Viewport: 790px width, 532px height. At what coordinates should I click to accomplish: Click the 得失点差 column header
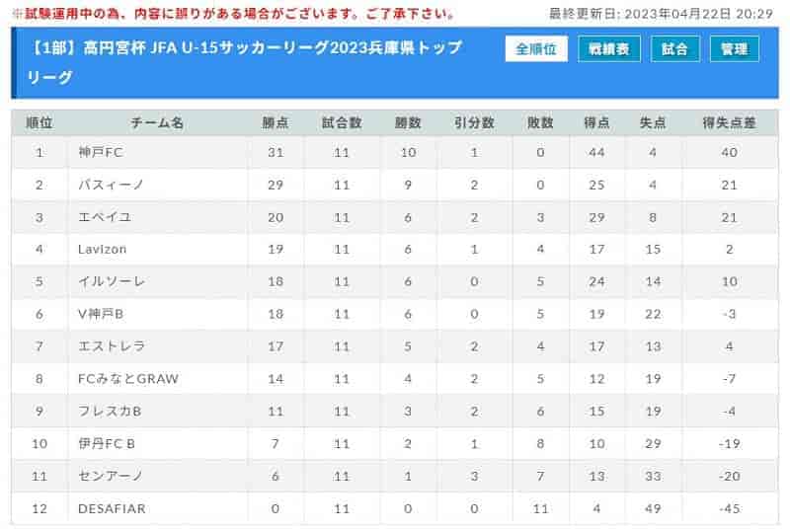tap(729, 122)
